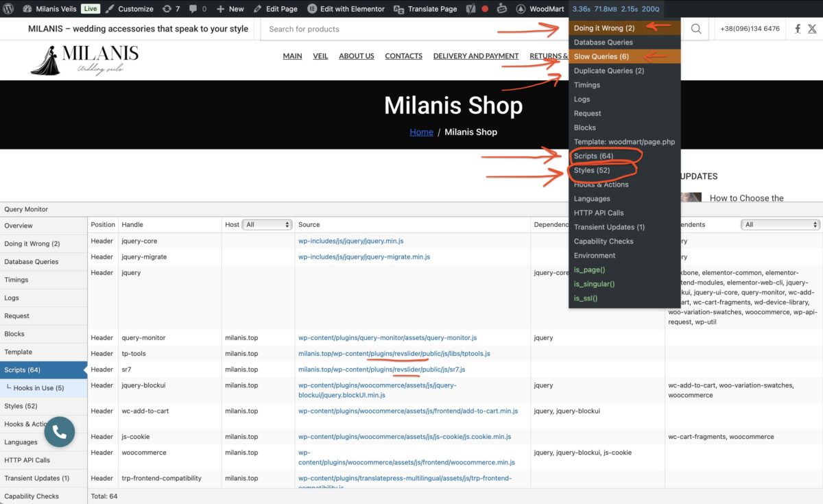Open Logs panel in Query Monitor sidebar
The height and width of the screenshot is (504, 823).
click(44, 298)
